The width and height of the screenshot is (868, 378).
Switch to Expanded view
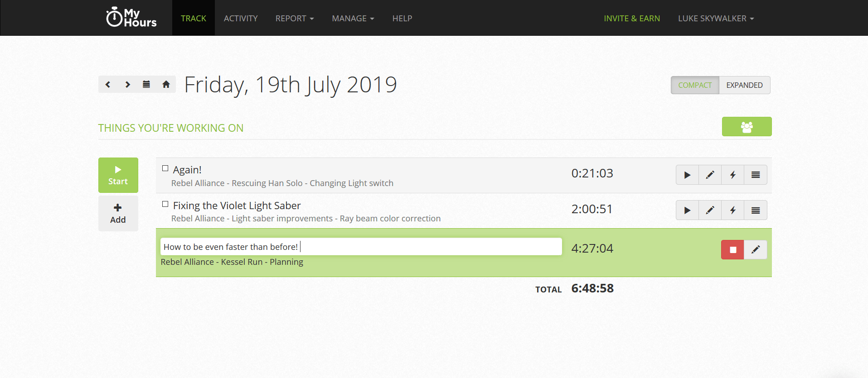744,85
